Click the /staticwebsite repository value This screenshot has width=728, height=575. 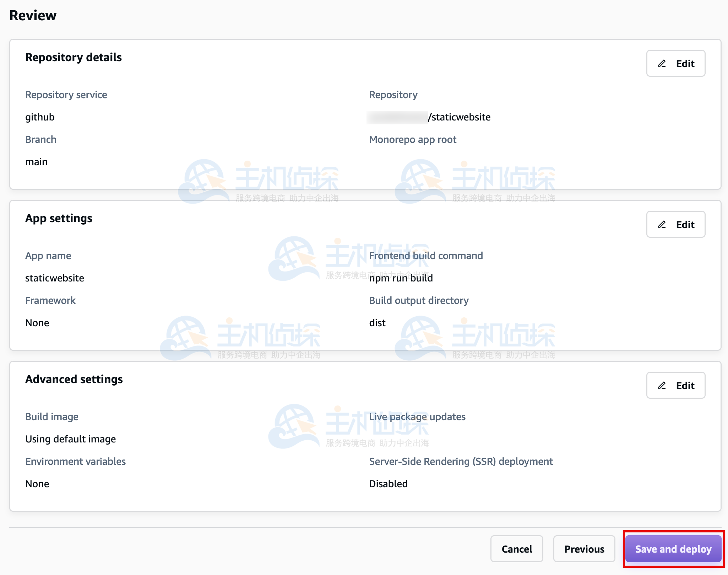(x=459, y=117)
